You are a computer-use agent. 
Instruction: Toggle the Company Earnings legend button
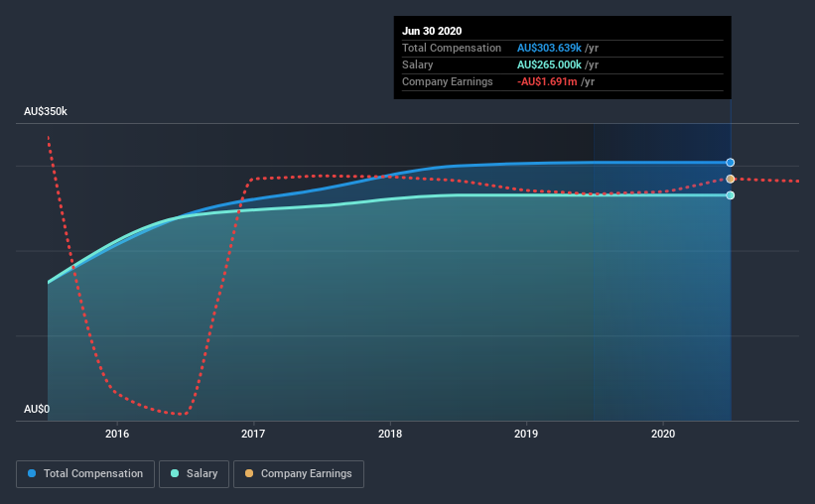pyautogui.click(x=299, y=474)
